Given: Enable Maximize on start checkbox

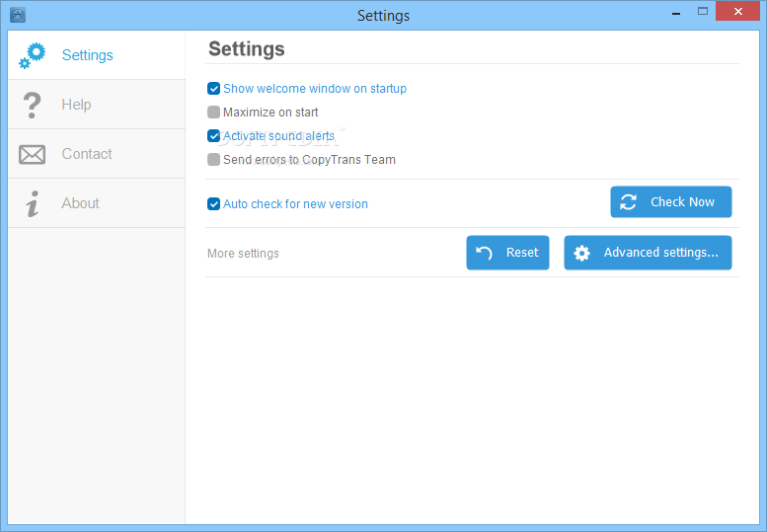Looking at the screenshot, I should (213, 112).
